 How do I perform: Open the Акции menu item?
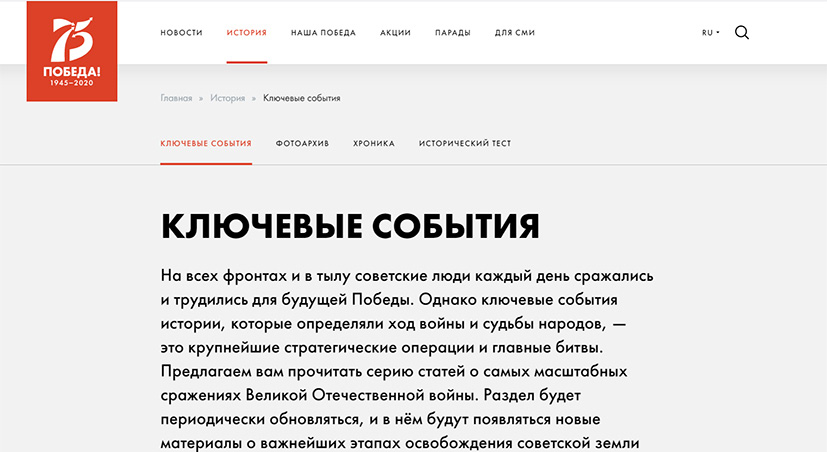pos(395,33)
